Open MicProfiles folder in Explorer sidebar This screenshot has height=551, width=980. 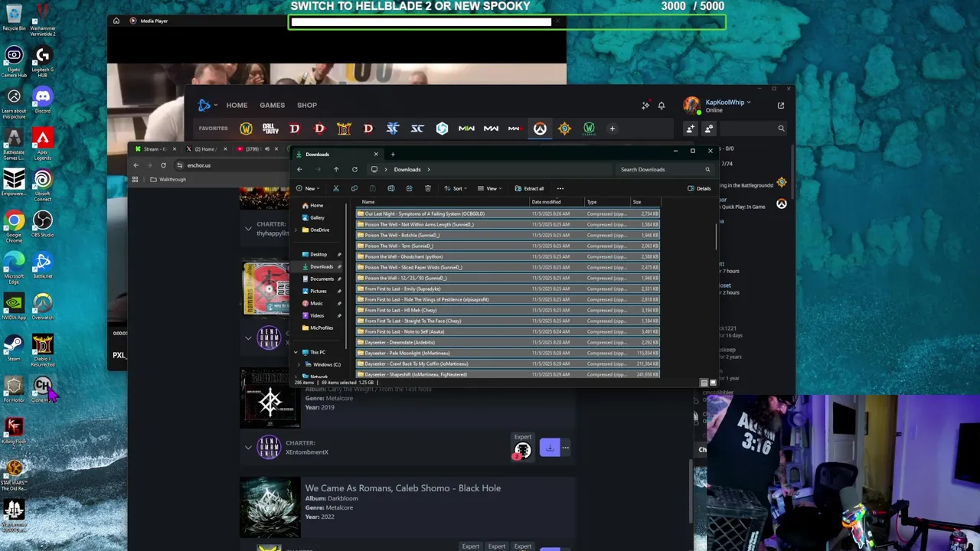pyautogui.click(x=318, y=328)
